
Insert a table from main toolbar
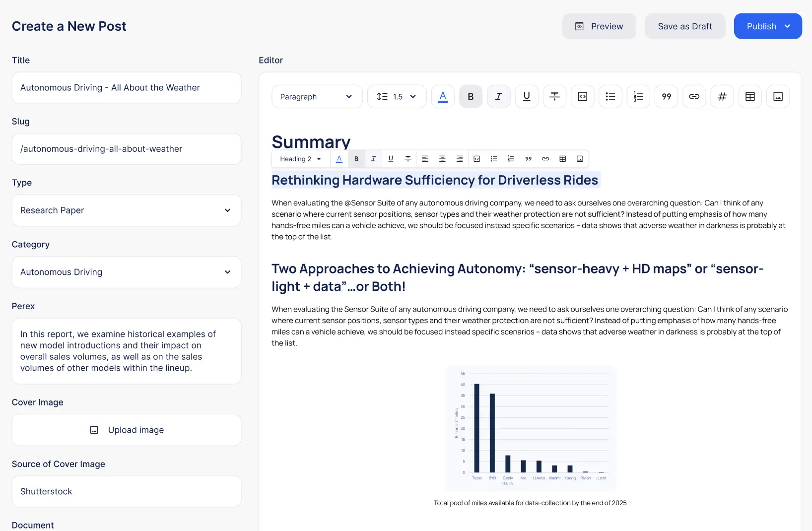[x=750, y=97]
